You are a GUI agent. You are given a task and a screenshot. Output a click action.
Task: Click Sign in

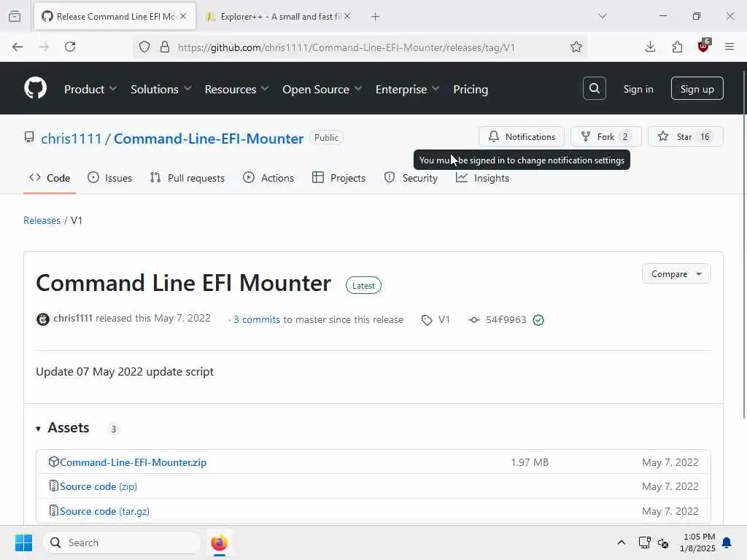point(638,89)
